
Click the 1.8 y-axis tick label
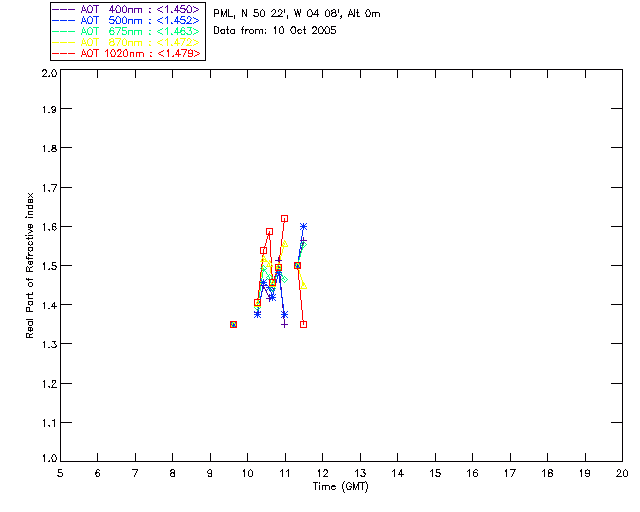49,148
